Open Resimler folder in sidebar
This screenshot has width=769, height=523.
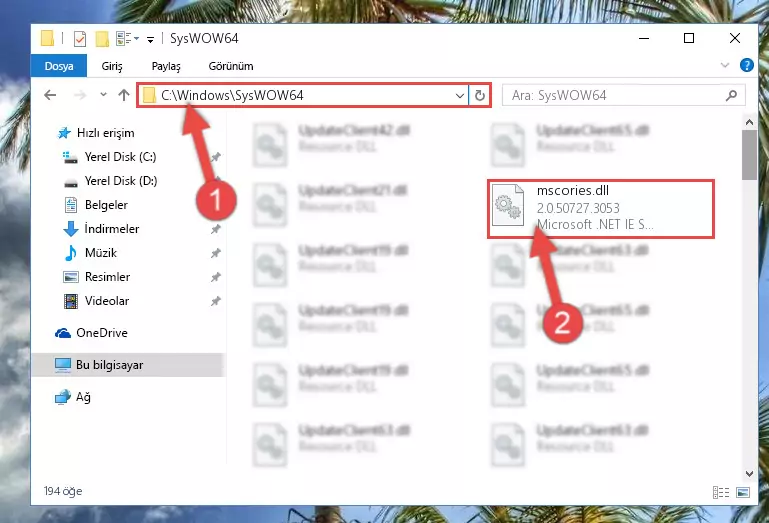[x=97, y=277]
